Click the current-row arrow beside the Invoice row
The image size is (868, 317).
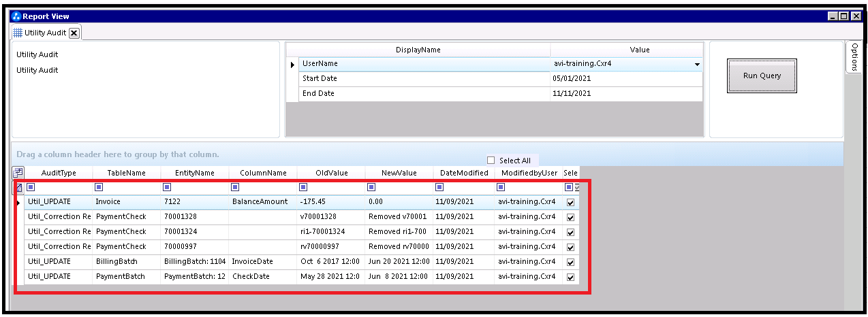point(18,202)
